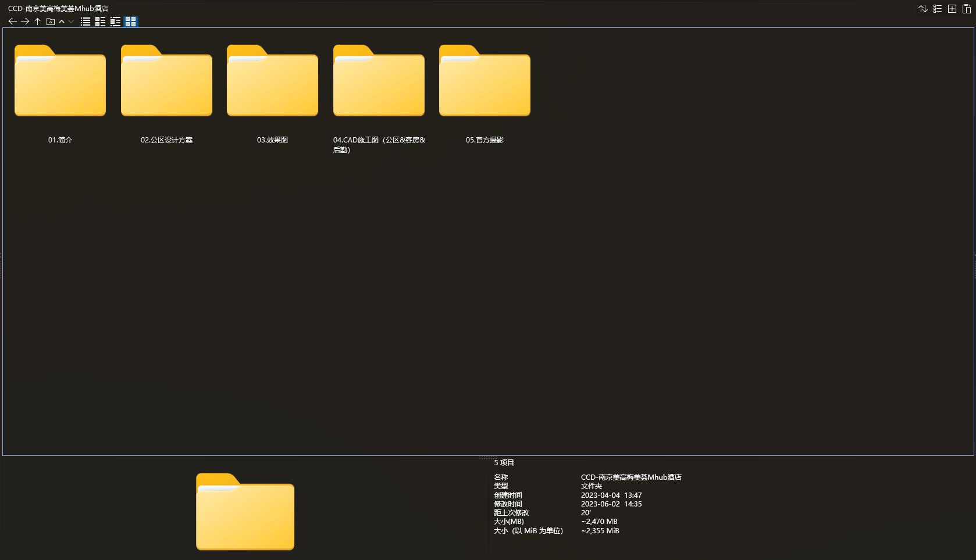976x560 pixels.
Task: Switch to tiles with details view
Action: (x=115, y=22)
